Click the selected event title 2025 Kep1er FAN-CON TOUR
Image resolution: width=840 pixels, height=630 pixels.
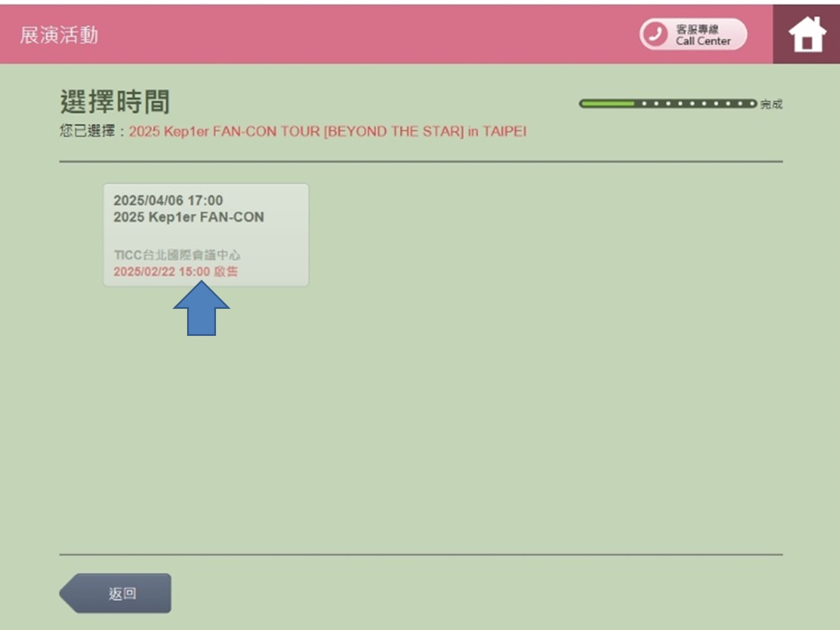click(327, 132)
